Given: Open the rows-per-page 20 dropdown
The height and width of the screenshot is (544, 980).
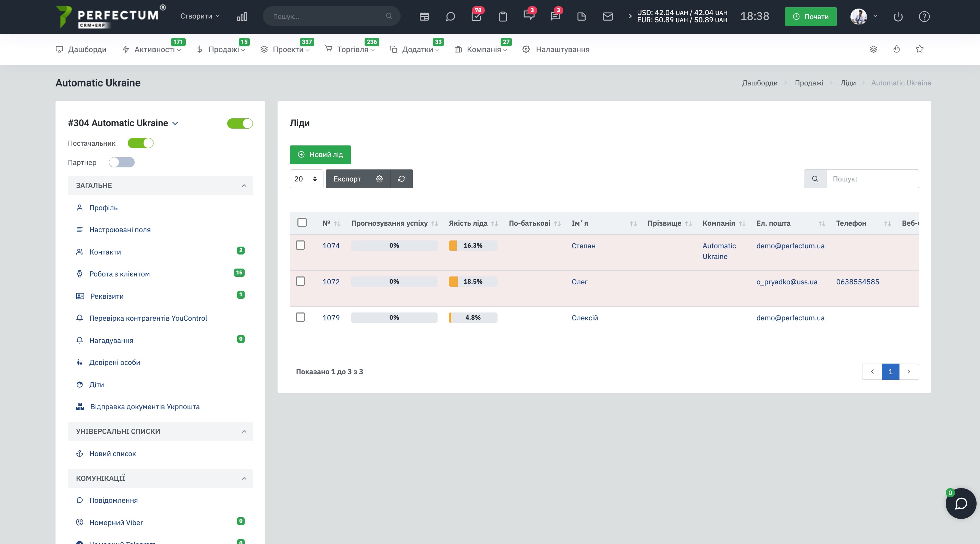Looking at the screenshot, I should point(306,179).
